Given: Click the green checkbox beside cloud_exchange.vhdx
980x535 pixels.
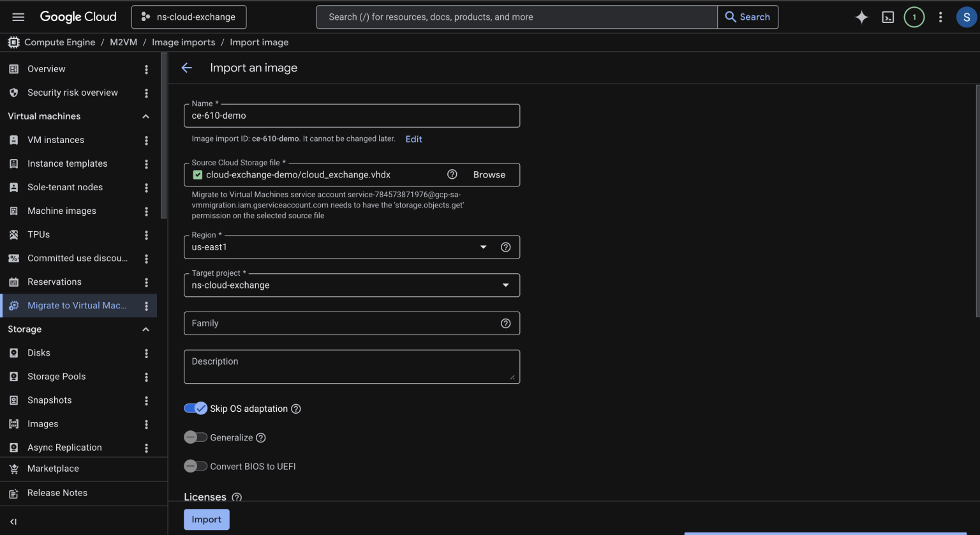Looking at the screenshot, I should (198, 175).
